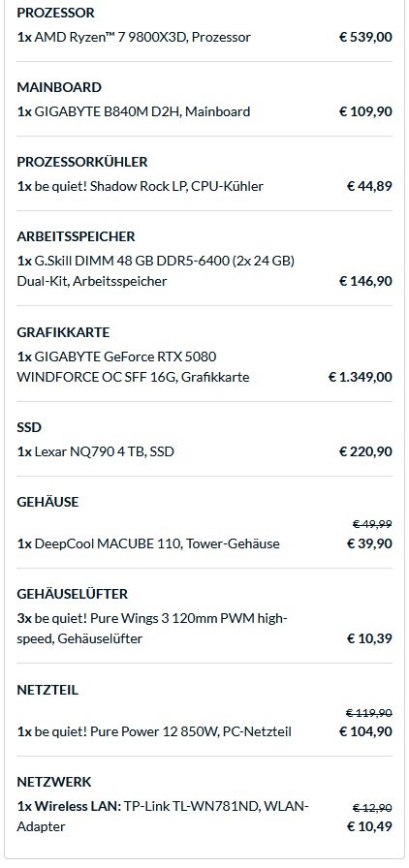Click the GEHÄUSELÜFTER section heading
This screenshot has width=409, height=868.
72,594
